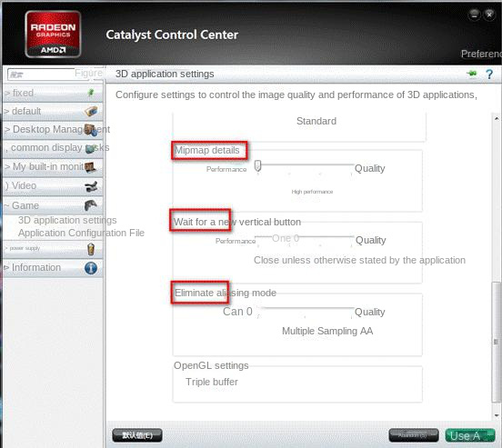Viewport: 502px width, 448px height.
Task: Expand the Information section
Action: coord(53,267)
